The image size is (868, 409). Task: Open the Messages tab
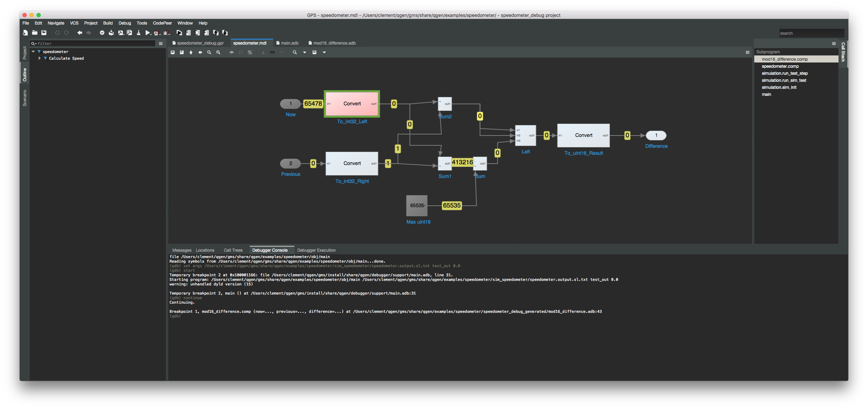(182, 250)
